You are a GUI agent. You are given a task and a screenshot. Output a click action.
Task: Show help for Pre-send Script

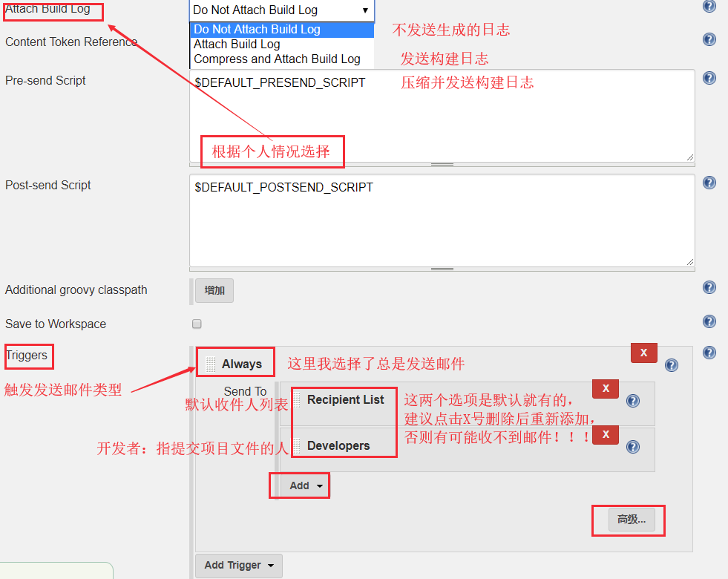[x=709, y=78]
